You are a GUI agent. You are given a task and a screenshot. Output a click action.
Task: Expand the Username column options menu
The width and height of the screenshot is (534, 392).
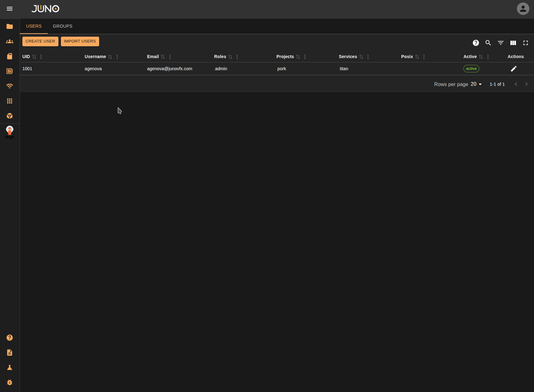[117, 57]
